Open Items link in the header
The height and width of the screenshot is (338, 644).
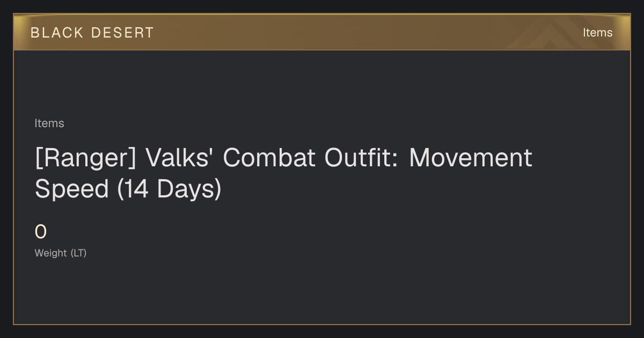(597, 33)
